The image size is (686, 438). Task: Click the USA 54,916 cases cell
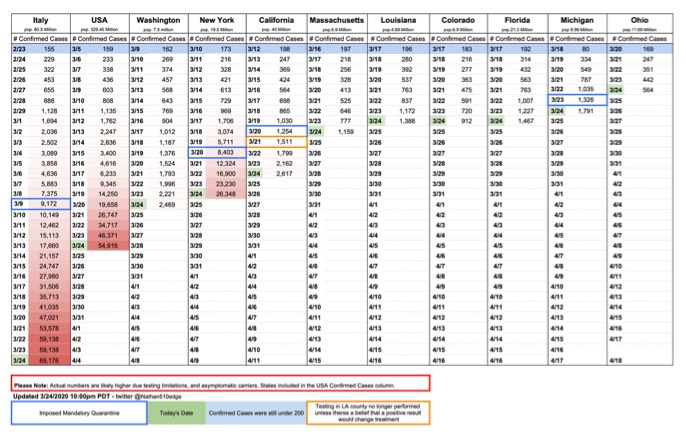pos(108,245)
